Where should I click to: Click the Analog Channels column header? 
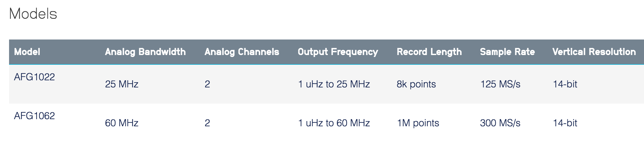242,52
